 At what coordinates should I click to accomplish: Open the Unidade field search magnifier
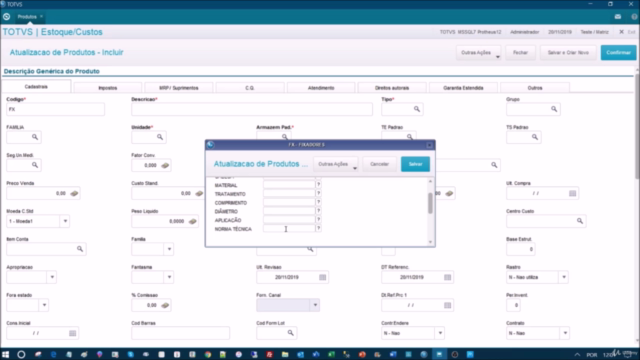[160, 137]
